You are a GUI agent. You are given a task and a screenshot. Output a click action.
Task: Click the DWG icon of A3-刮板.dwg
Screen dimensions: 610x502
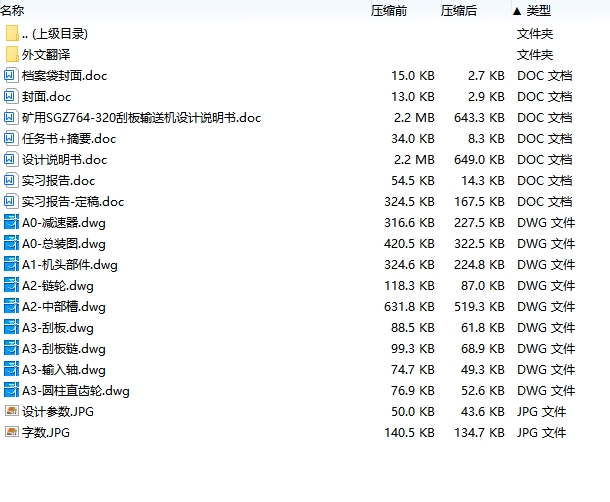(11, 327)
